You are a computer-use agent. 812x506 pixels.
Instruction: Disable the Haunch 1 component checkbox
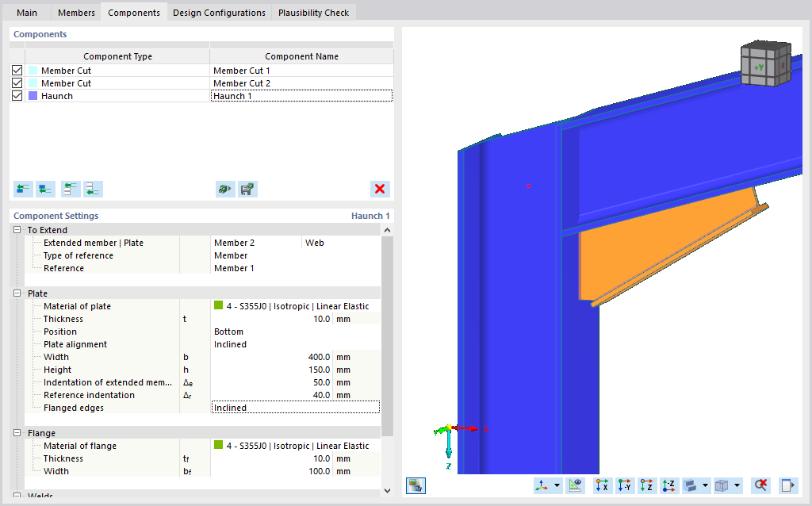pyautogui.click(x=17, y=95)
